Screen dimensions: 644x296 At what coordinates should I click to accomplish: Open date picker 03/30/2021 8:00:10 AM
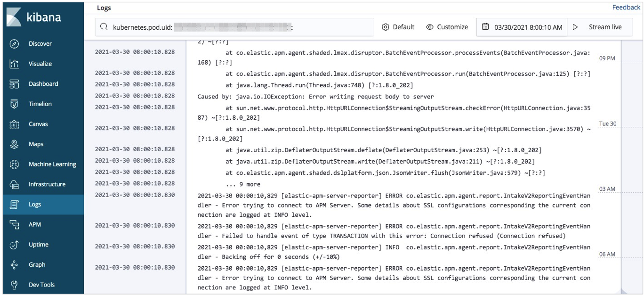[522, 27]
